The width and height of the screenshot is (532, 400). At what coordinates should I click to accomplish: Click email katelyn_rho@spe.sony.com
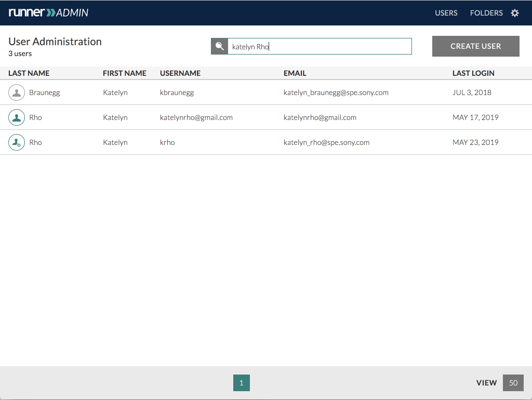tap(326, 142)
